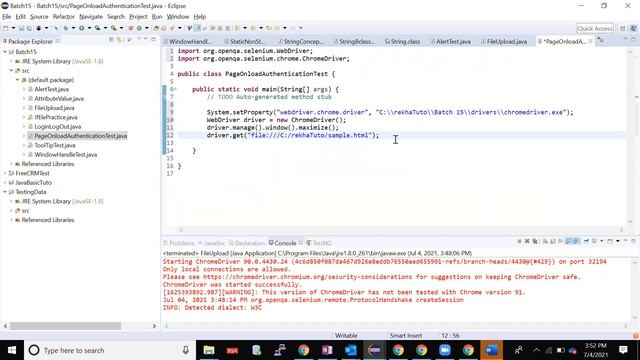Screen dimensions: 640x360
Task: Toggle Show Console on standard error
Action: click(576, 241)
